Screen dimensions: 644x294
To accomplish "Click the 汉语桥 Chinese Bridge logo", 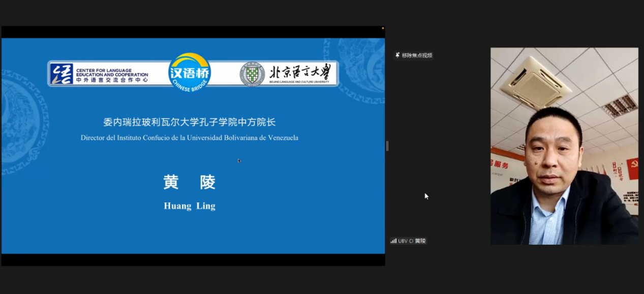I will pos(190,72).
